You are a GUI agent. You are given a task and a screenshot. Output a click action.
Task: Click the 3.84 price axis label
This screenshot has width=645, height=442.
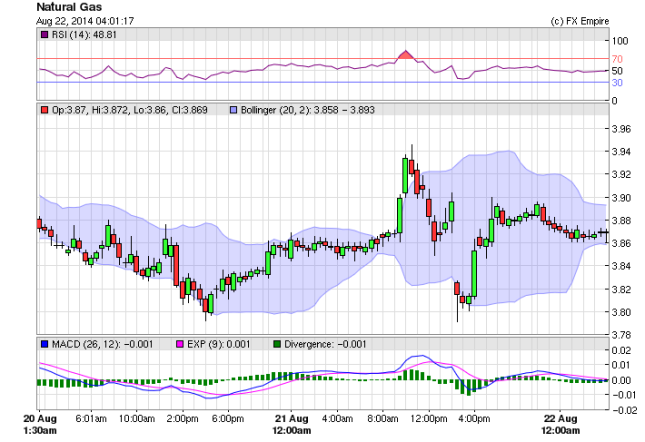click(621, 266)
